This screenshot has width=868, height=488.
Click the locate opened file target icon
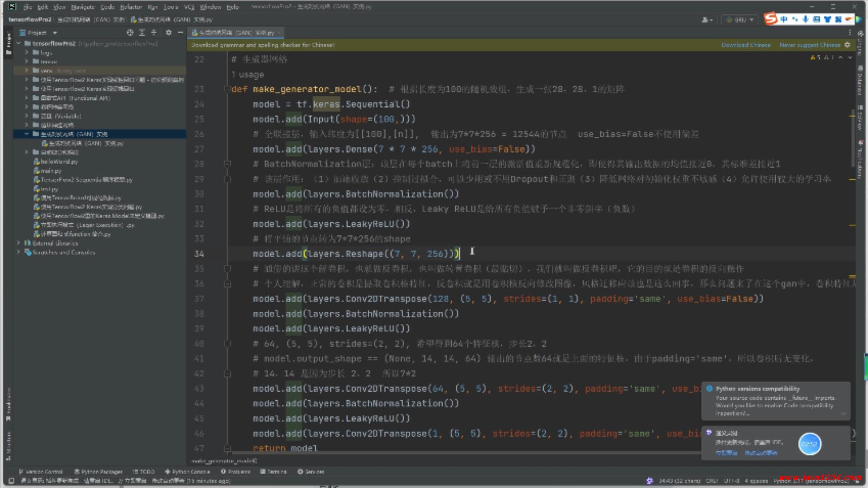click(x=130, y=33)
